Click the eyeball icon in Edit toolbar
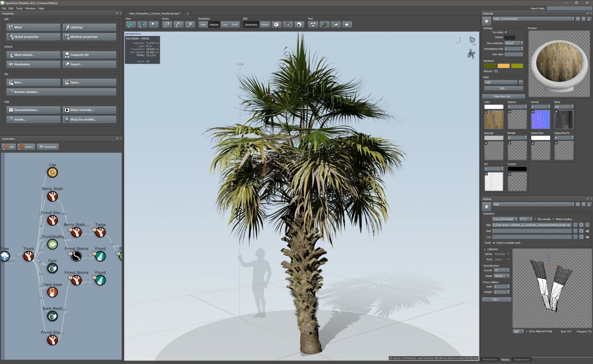 pyautogui.click(x=299, y=24)
